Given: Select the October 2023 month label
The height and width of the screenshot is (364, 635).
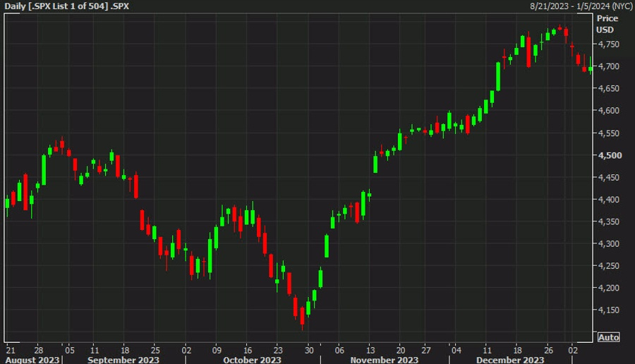Looking at the screenshot, I should click(x=252, y=360).
